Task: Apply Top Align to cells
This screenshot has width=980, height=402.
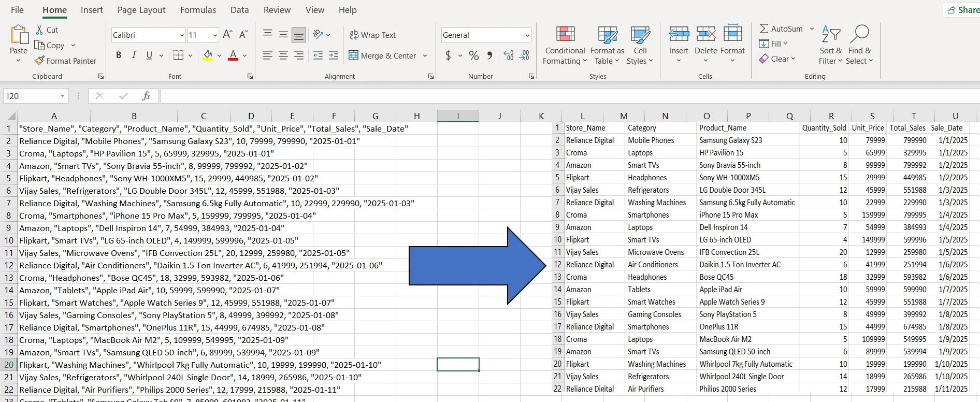Action: tap(268, 35)
